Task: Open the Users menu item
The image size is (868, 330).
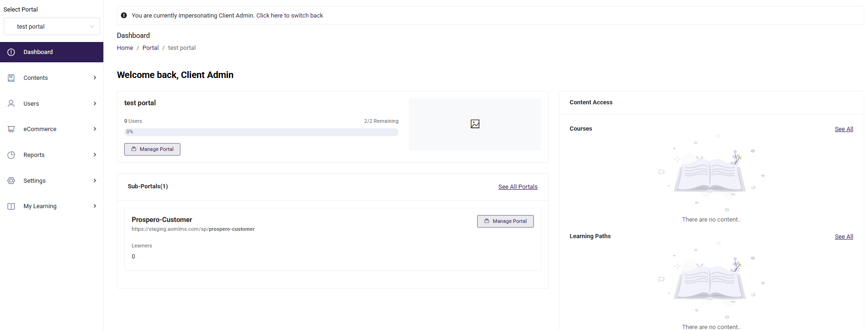Action: (x=52, y=103)
